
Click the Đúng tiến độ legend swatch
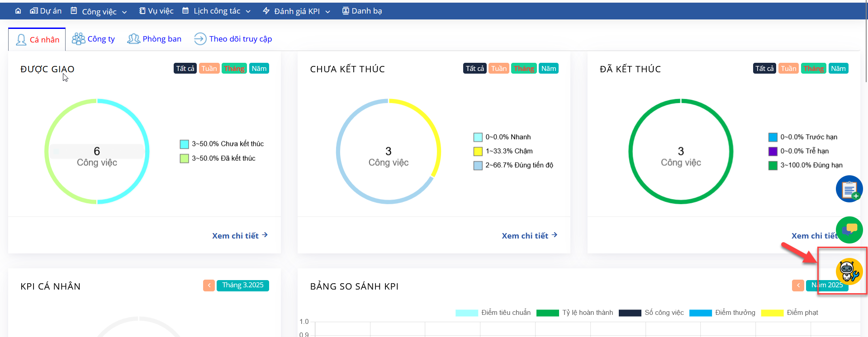tap(478, 165)
